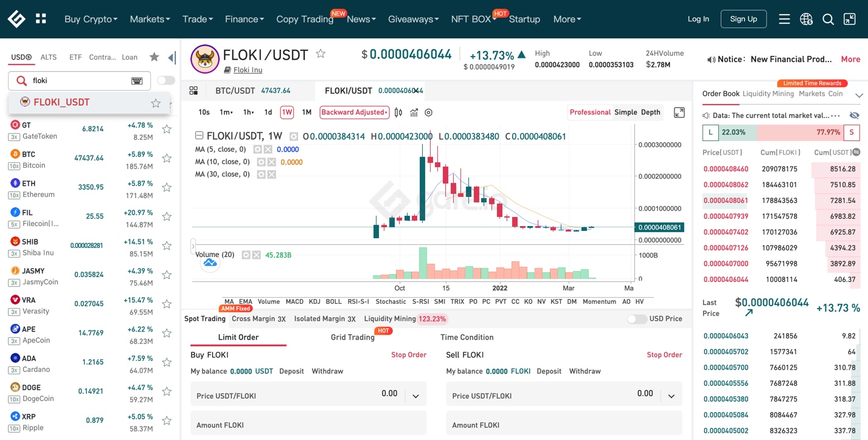Expand the chart to fullscreen
Screen dimensions: 868x440
[679, 112]
